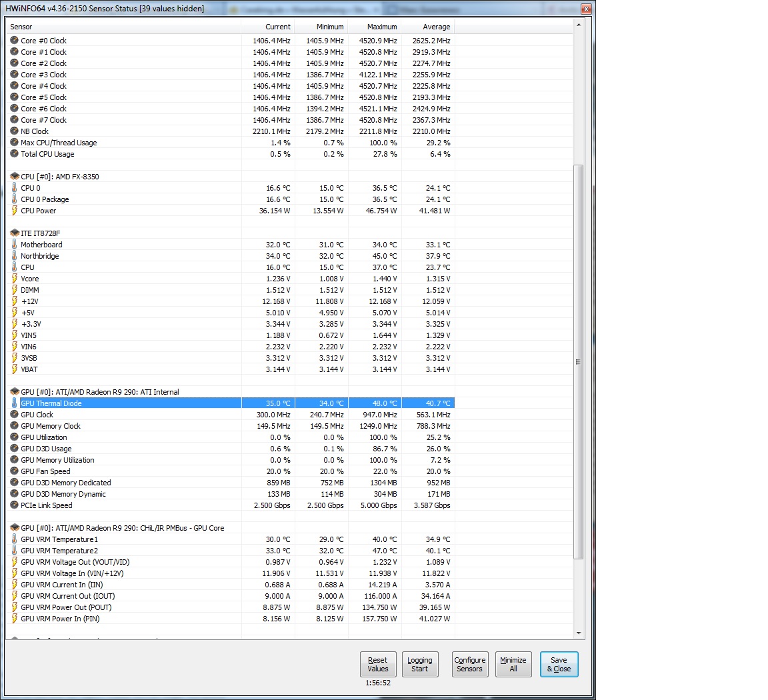Screen dimensions: 768x700
Task: Click the Motherboard thermometer icon
Action: pyautogui.click(x=14, y=245)
